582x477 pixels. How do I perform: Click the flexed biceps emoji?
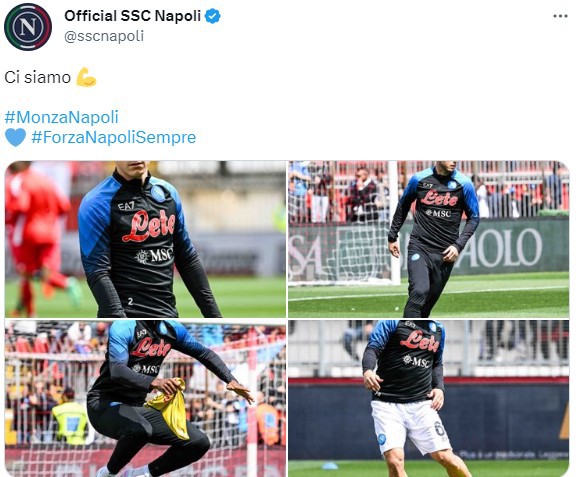[86, 77]
